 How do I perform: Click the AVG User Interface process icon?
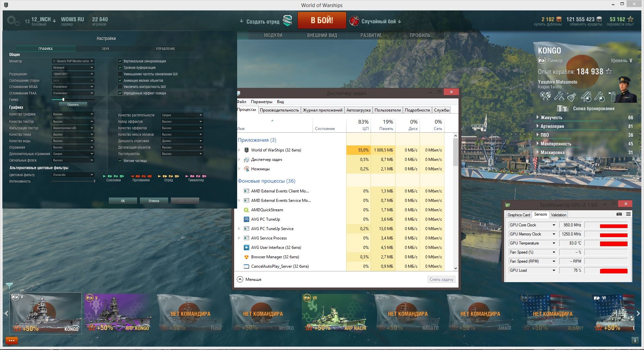tap(247, 248)
